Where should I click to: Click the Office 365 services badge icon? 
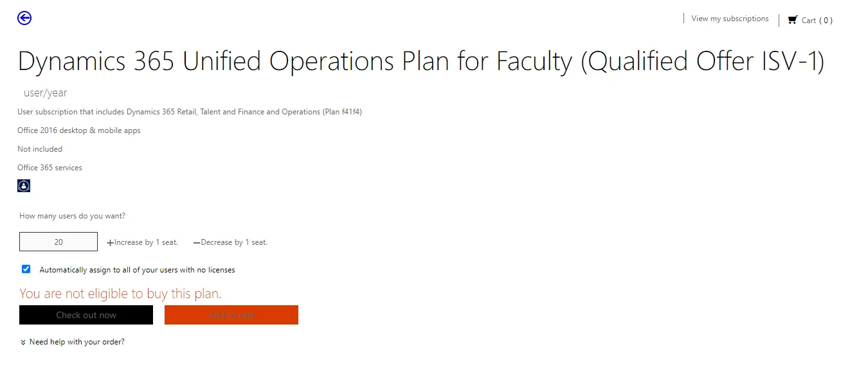pyautogui.click(x=24, y=186)
